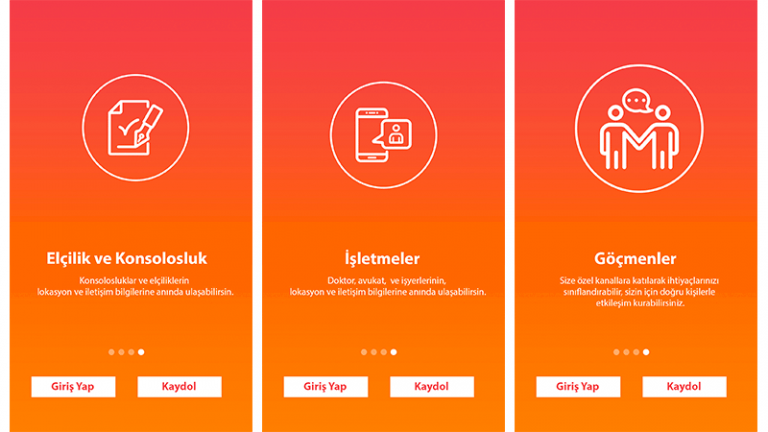The image size is (768, 432).
Task: Select second page dot on Elçilik screen
Action: pos(121,352)
